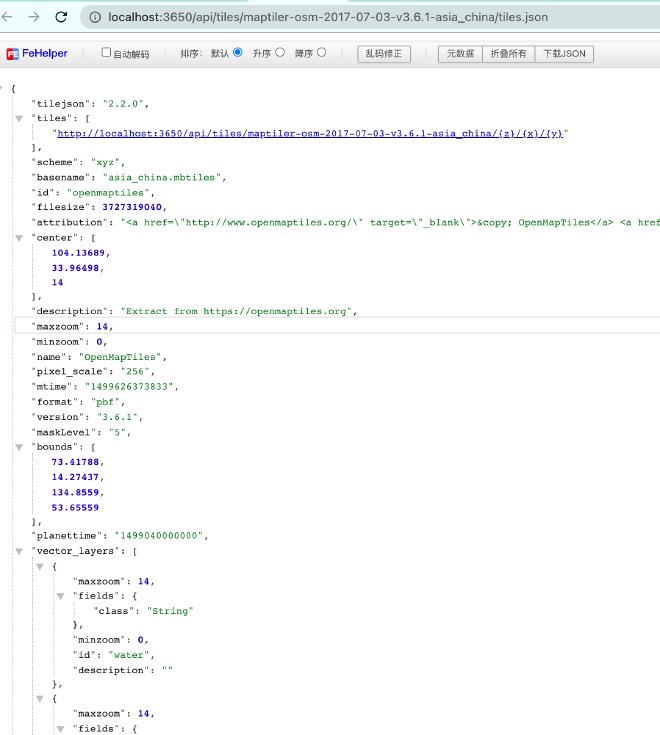Viewport: 660px width, 735px height.
Task: Enable the 自动解码 checkbox
Action: point(106,52)
